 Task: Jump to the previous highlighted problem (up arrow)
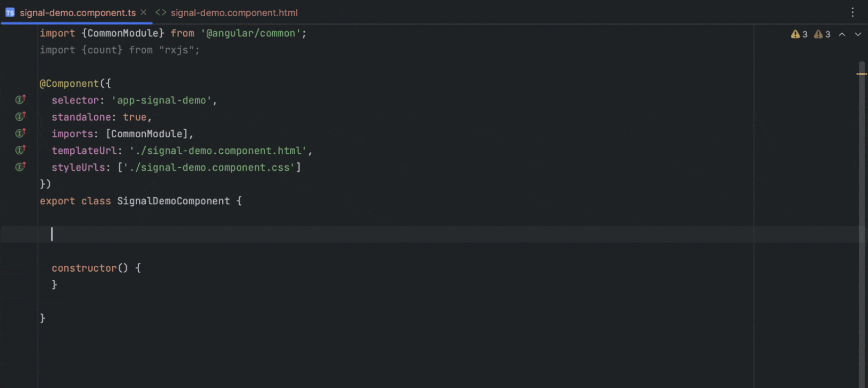point(842,34)
